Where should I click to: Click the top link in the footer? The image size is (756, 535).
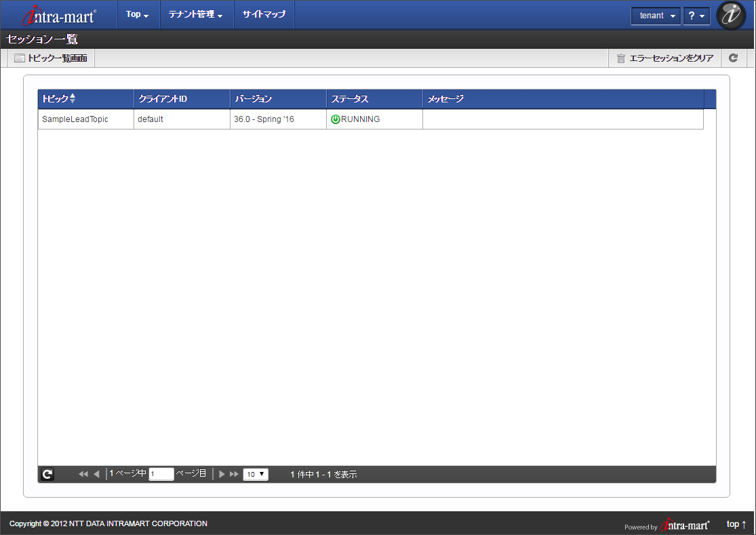(x=736, y=524)
